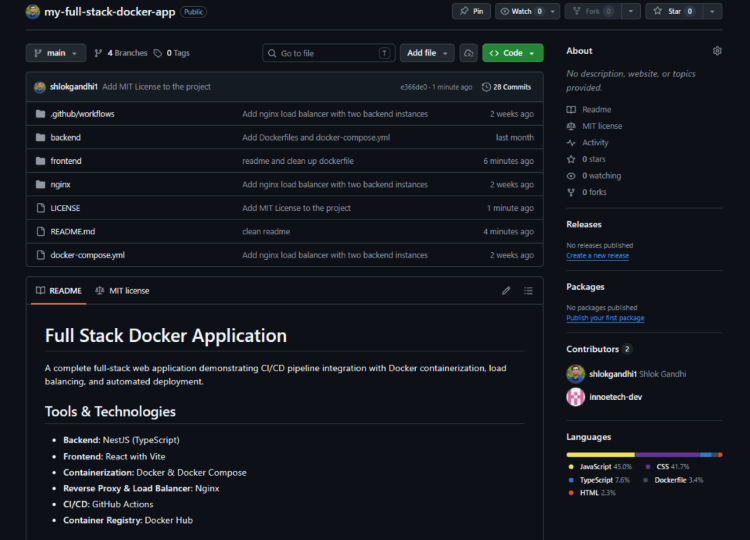Open the MIT license link in About

[x=595, y=126]
